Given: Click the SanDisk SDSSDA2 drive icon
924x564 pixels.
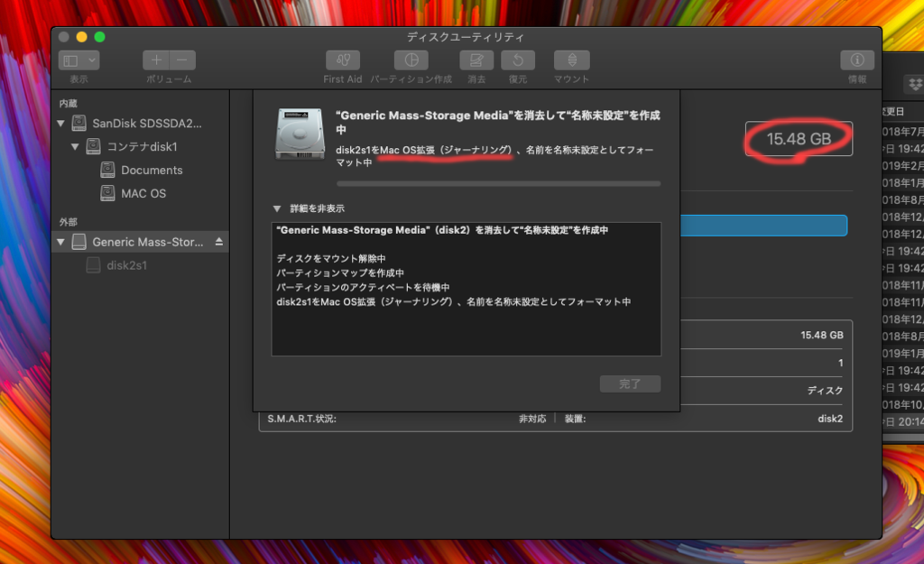Looking at the screenshot, I should point(79,123).
